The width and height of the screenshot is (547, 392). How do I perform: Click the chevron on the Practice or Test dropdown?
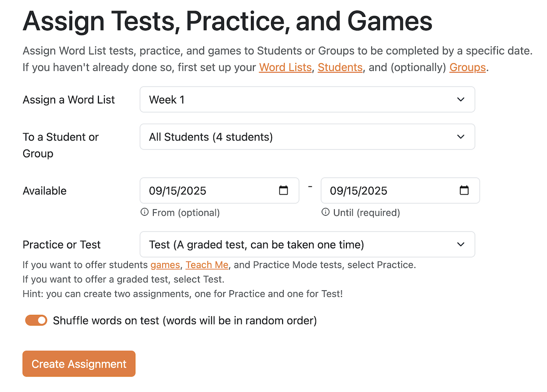click(460, 244)
